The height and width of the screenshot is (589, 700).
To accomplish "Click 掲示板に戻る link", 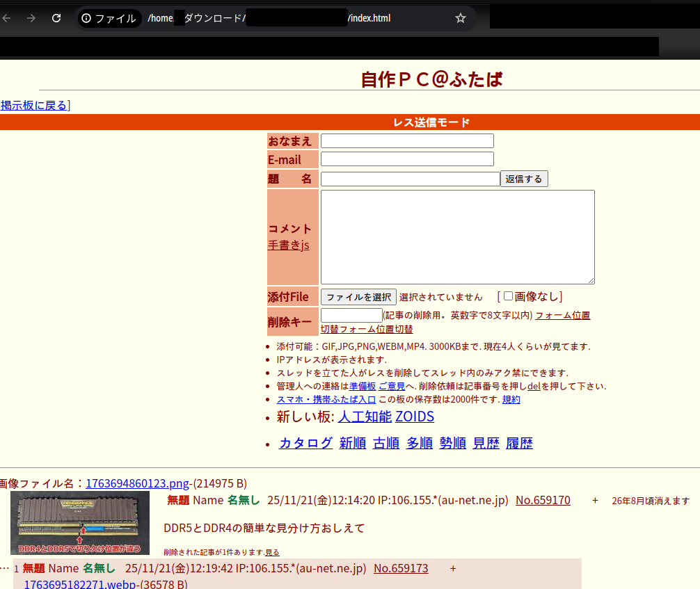I will coord(33,106).
